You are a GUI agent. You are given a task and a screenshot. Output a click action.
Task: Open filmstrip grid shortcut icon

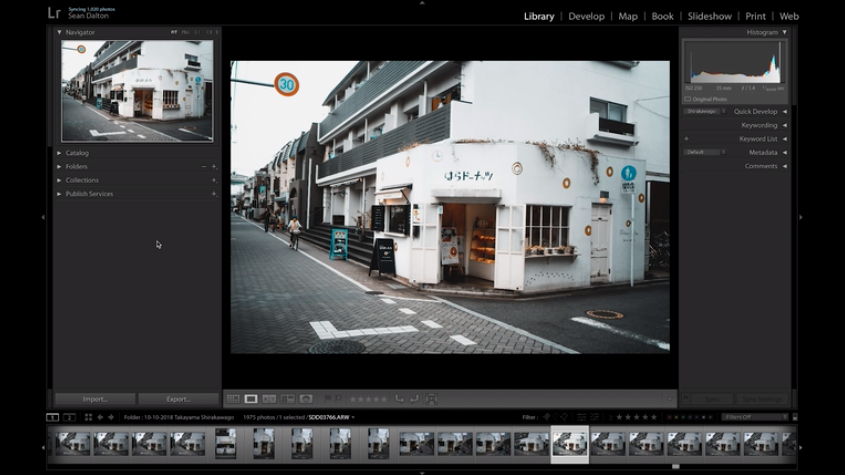pyautogui.click(x=88, y=417)
